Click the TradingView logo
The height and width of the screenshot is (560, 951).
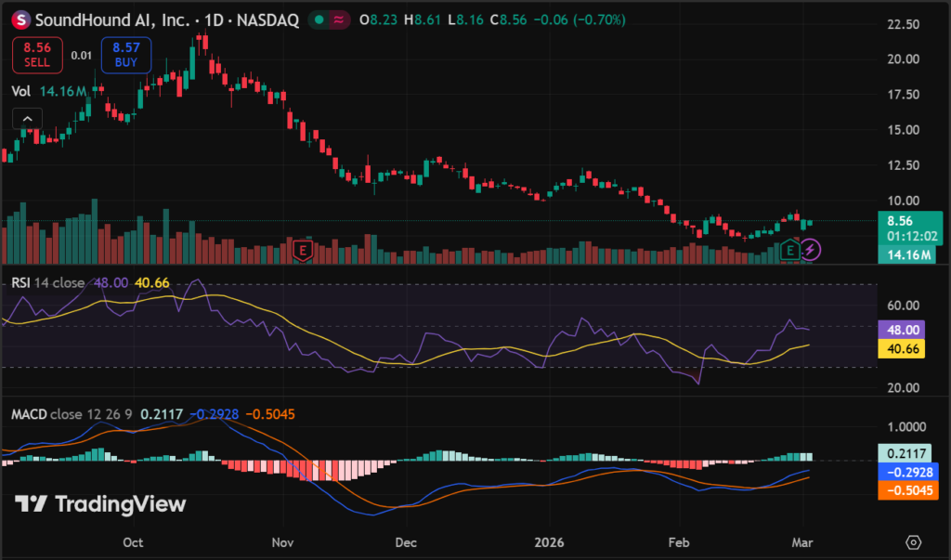(x=100, y=504)
